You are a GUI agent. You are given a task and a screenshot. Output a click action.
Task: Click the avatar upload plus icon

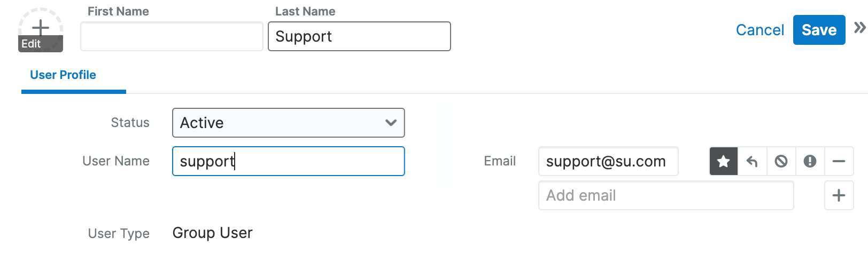[x=41, y=27]
